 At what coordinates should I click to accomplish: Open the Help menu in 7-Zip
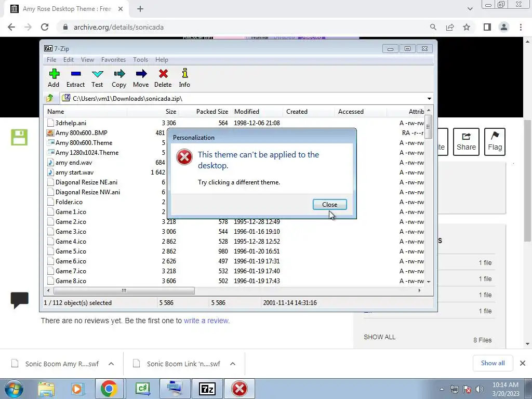click(x=162, y=60)
